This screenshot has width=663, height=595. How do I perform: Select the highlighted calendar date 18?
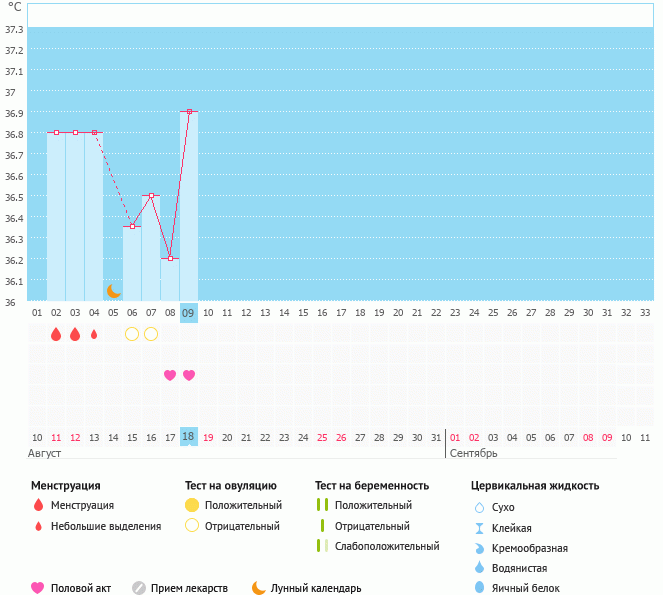tap(189, 436)
